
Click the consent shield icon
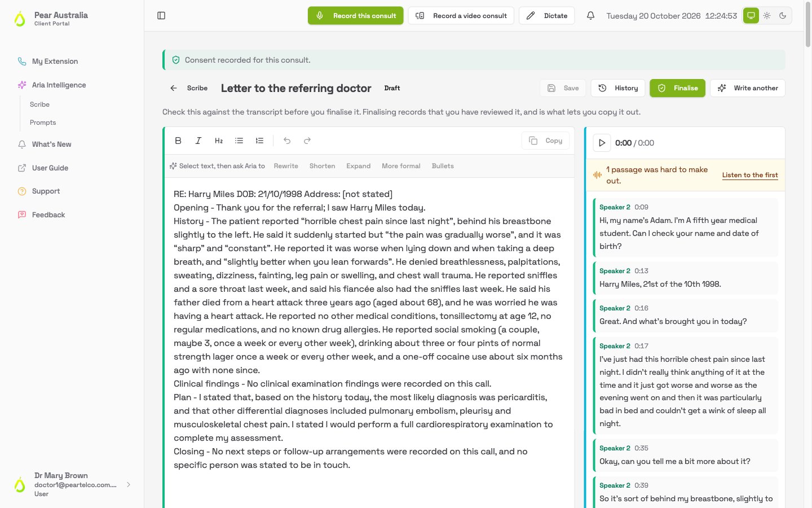(x=176, y=60)
